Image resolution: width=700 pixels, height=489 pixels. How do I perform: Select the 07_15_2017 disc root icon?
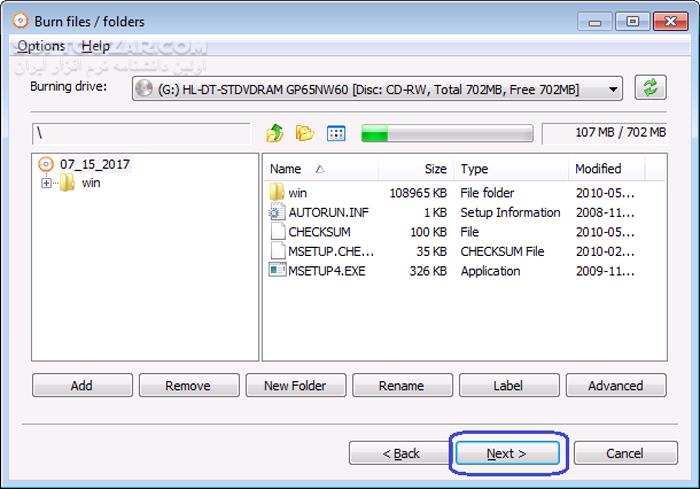46,164
